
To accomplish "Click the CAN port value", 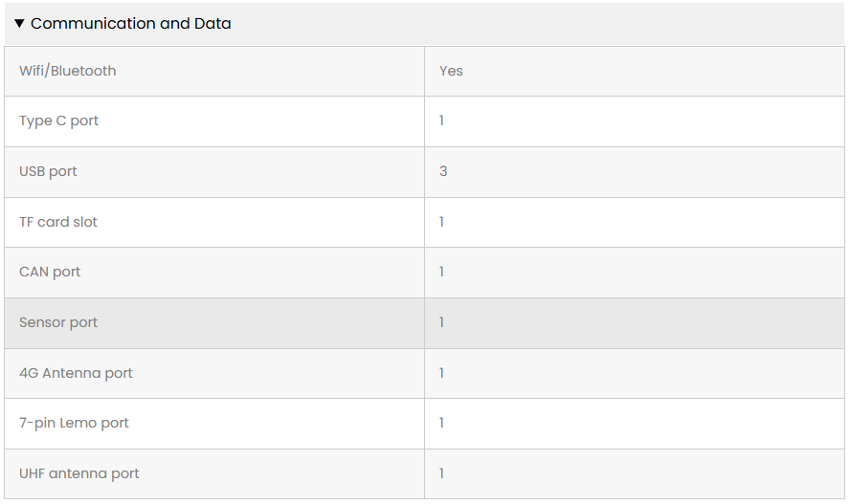I will pos(442,273).
